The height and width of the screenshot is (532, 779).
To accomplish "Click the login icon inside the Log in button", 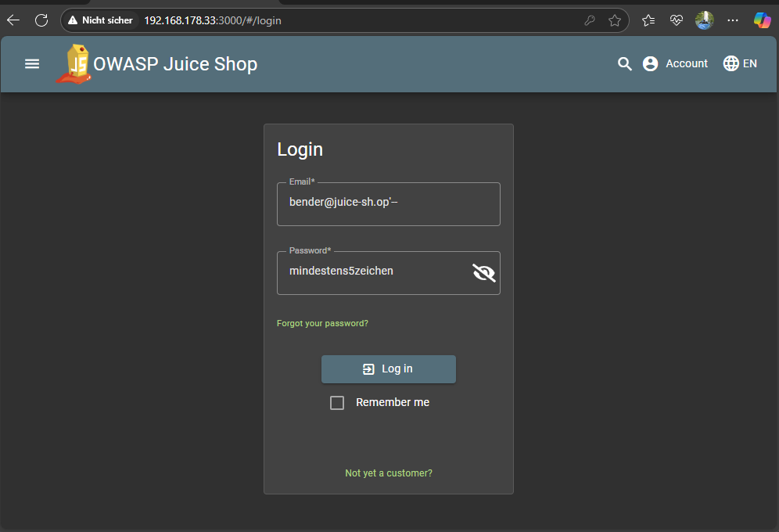I will click(x=368, y=368).
